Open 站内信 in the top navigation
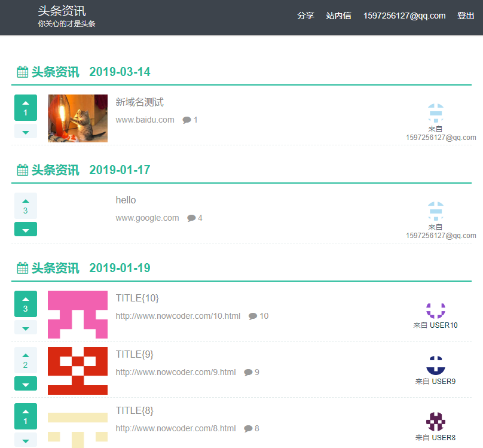 point(338,16)
